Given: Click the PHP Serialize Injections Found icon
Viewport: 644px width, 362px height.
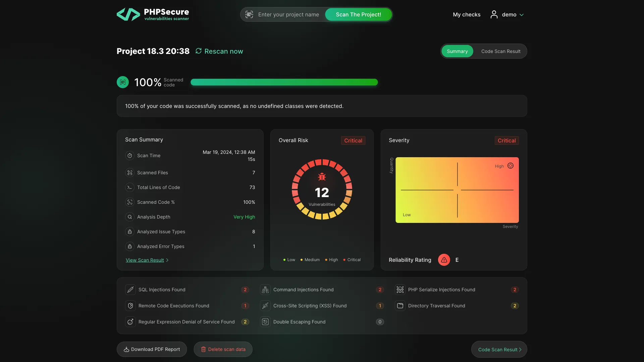Looking at the screenshot, I should coord(400,290).
